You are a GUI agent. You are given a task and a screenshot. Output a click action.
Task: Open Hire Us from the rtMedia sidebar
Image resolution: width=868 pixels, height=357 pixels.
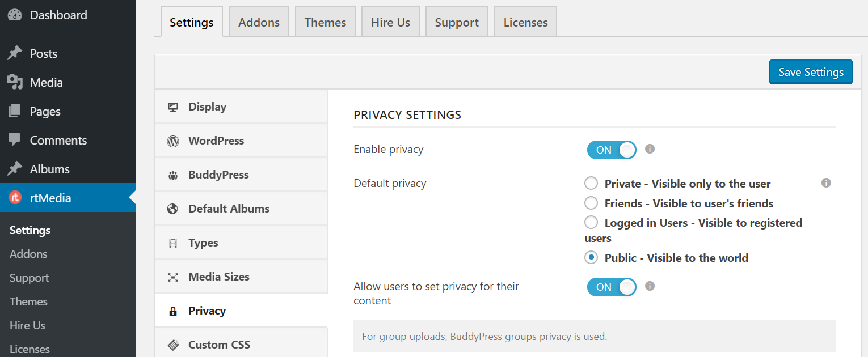(27, 325)
